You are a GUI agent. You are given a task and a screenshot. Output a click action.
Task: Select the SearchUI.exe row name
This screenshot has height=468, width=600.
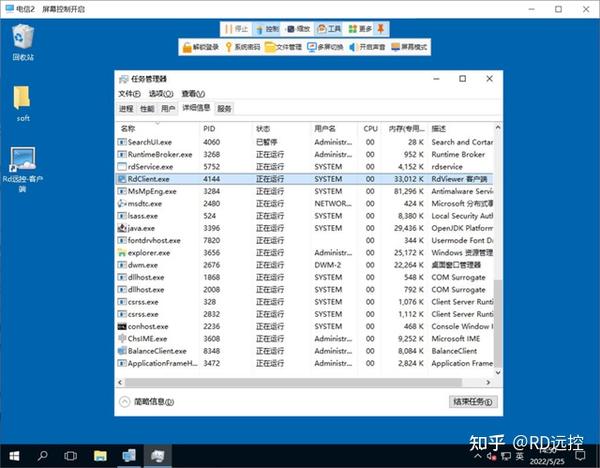tap(150, 142)
